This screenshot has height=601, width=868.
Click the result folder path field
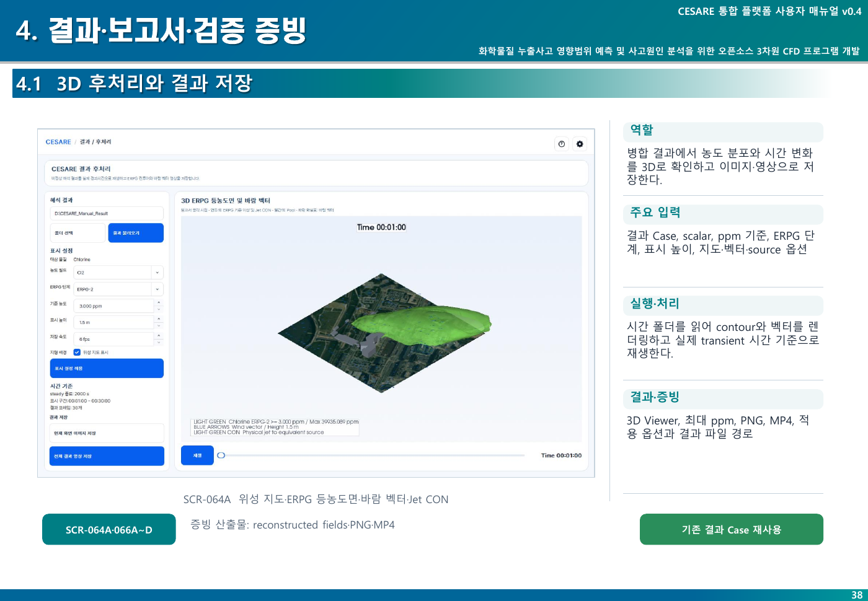[107, 213]
